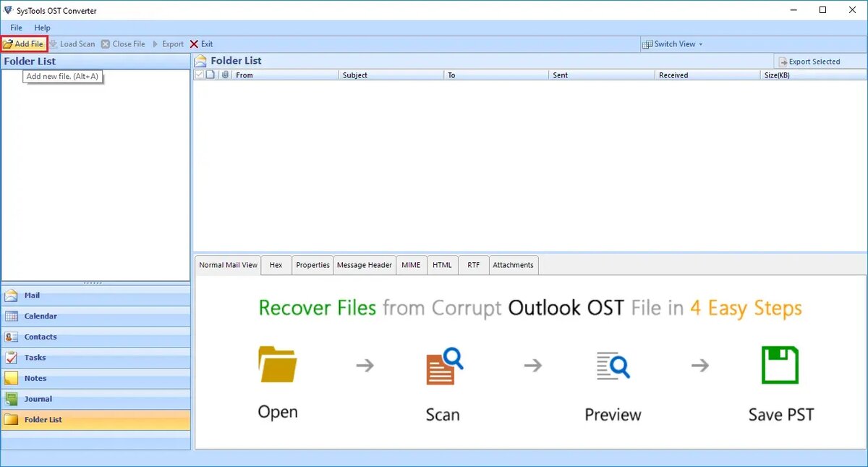Click the checkmark column header in the mail list

coord(200,75)
